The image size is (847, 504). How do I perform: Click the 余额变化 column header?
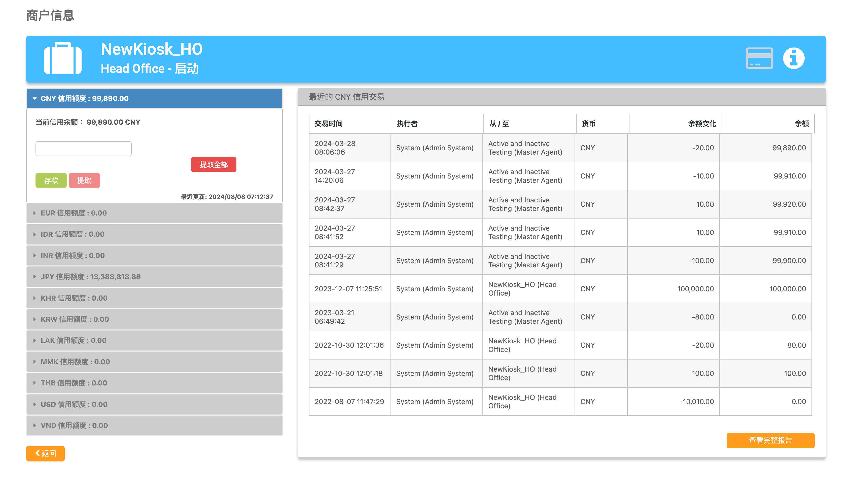(x=675, y=124)
